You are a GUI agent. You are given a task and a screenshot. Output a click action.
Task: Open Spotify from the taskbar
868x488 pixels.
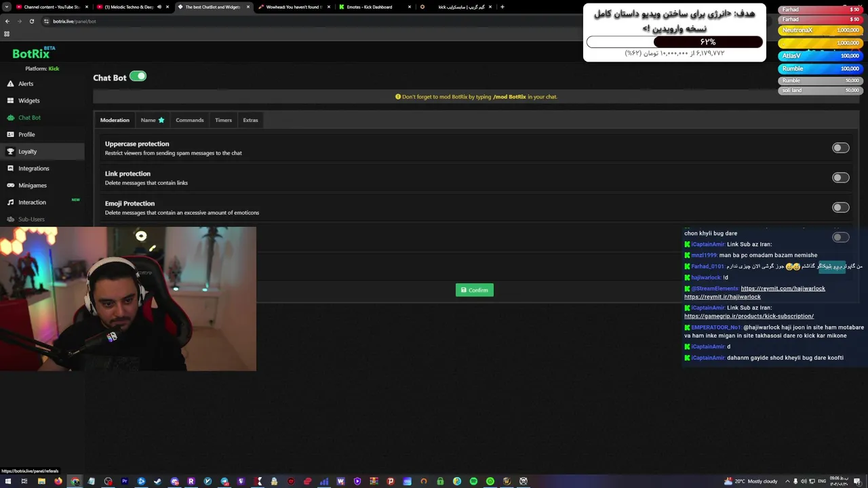click(x=473, y=481)
